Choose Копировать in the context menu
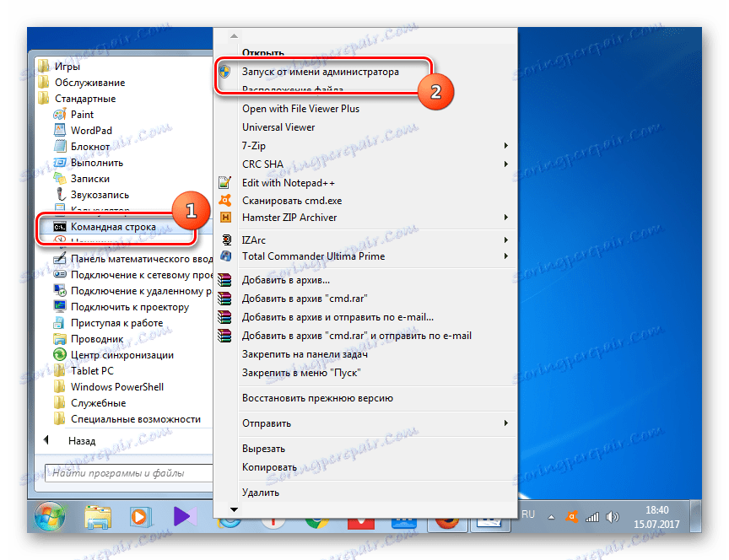The height and width of the screenshot is (560, 729). click(x=269, y=467)
